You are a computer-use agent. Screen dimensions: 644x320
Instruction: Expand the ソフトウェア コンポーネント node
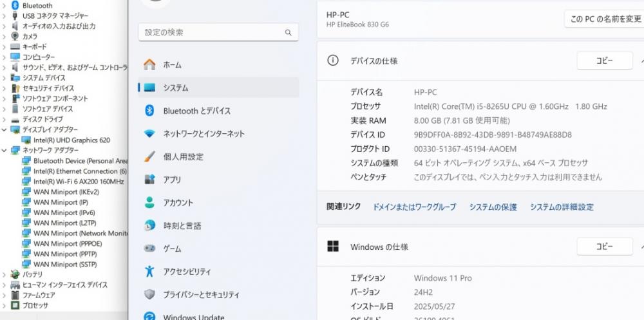click(x=4, y=99)
